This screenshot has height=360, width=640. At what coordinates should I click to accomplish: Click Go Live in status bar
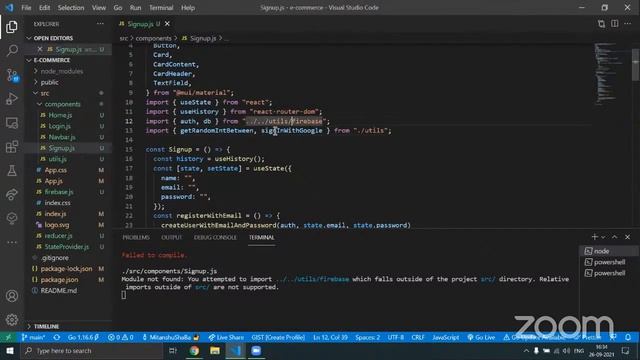click(x=481, y=338)
